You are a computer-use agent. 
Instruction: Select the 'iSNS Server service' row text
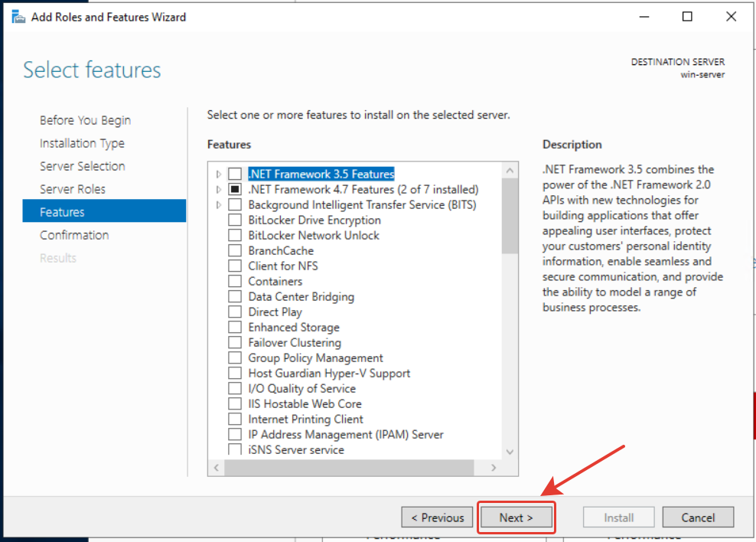296,449
